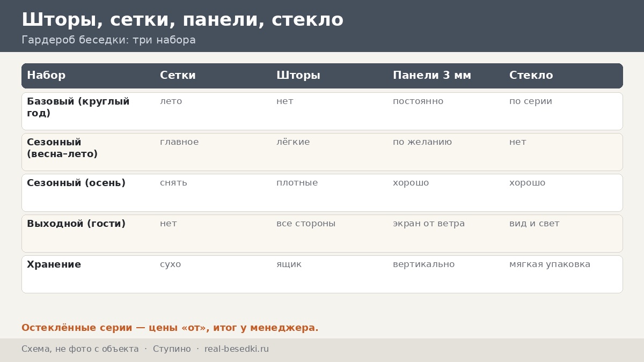Viewport: 644px width, 362px height.
Task: Select 'хорошо' under Панели 3 мм
Action: tap(411, 183)
